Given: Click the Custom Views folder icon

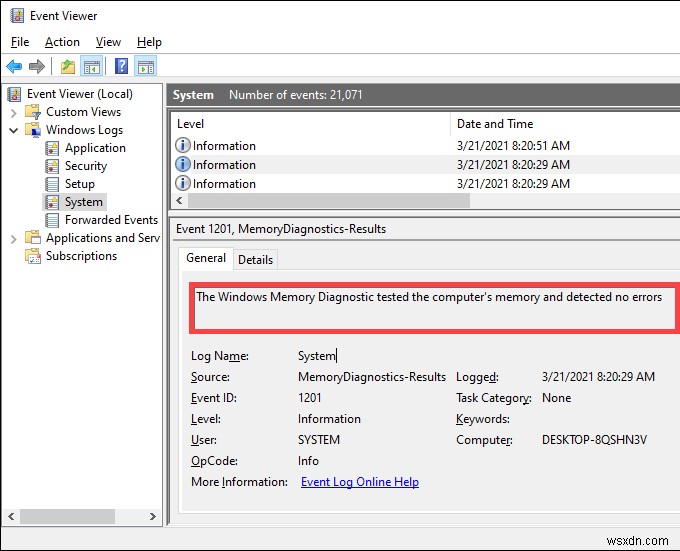Looking at the screenshot, I should tap(33, 112).
